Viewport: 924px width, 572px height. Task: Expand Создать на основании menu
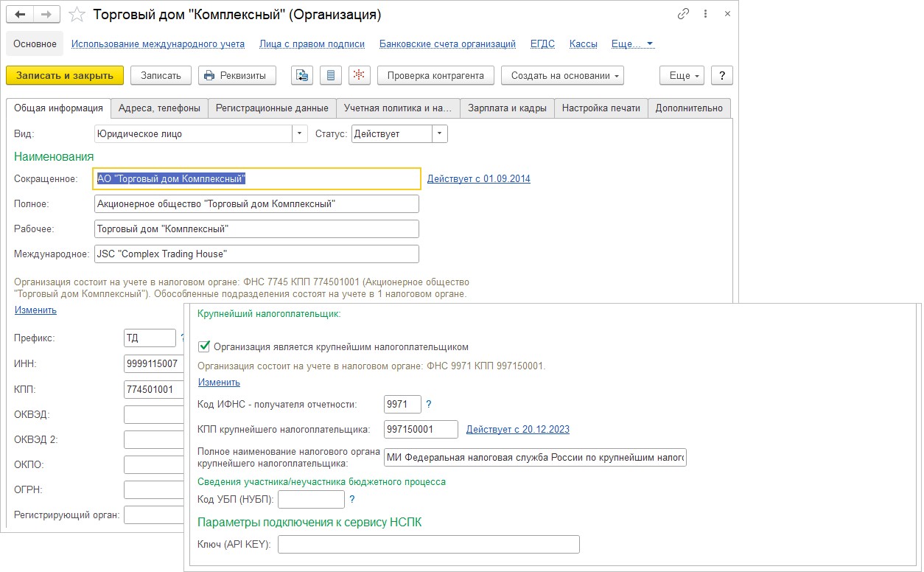pos(562,75)
